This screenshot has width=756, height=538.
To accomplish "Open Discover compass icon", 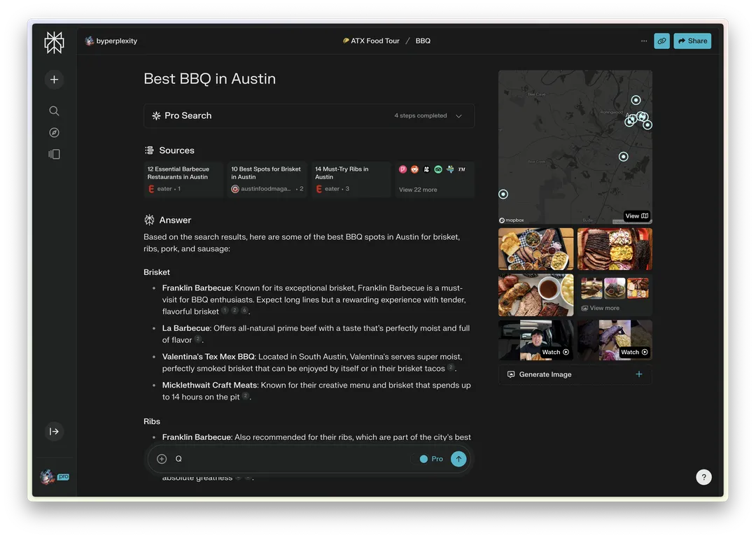I will click(54, 133).
